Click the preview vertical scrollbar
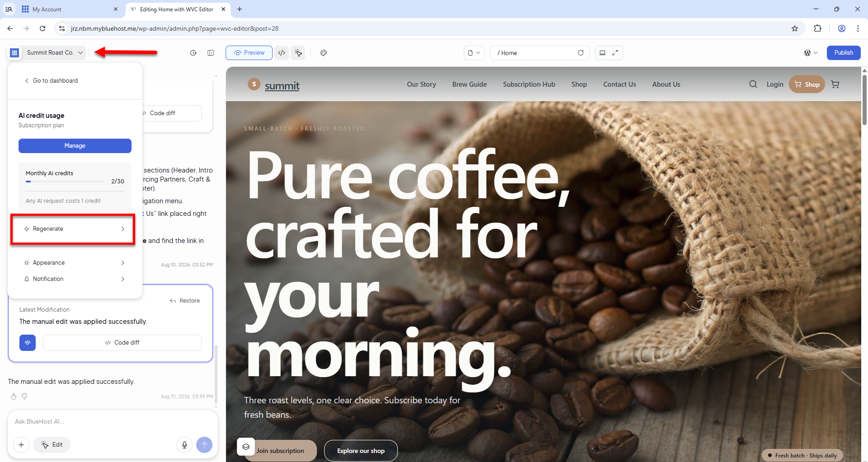This screenshot has height=462, width=868. click(x=864, y=100)
